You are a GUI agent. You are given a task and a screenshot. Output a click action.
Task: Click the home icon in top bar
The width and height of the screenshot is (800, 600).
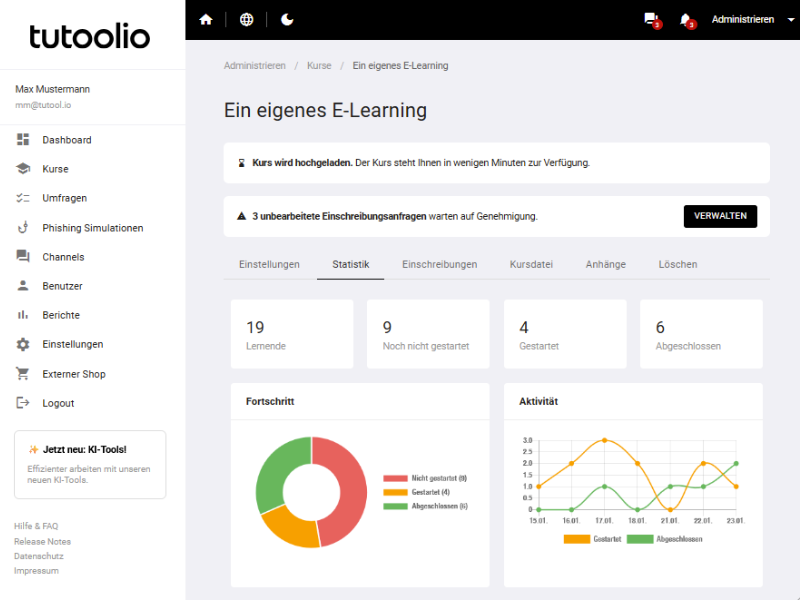[x=206, y=19]
